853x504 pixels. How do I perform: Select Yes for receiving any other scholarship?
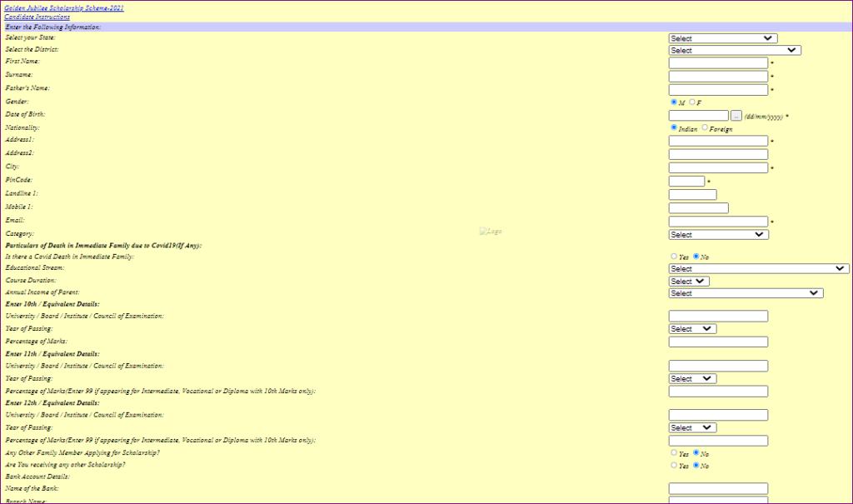(674, 466)
